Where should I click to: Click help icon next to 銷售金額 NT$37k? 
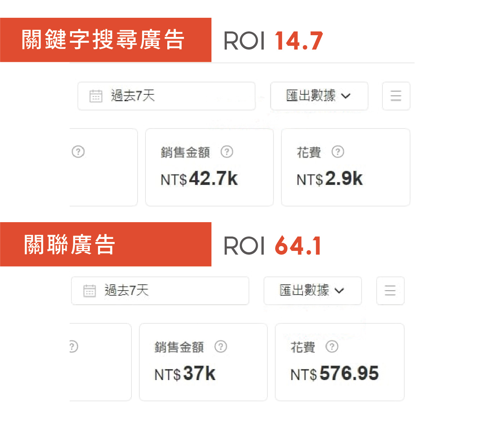click(x=221, y=347)
